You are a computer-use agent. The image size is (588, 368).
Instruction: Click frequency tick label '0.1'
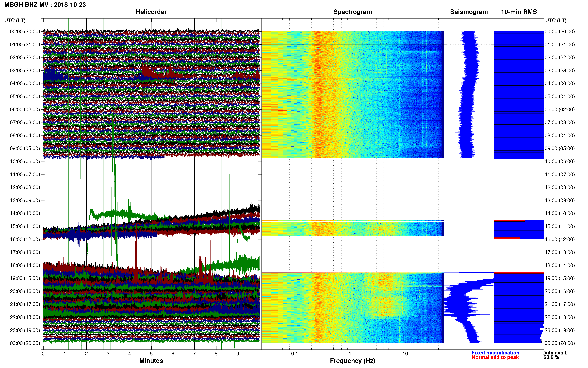click(295, 354)
